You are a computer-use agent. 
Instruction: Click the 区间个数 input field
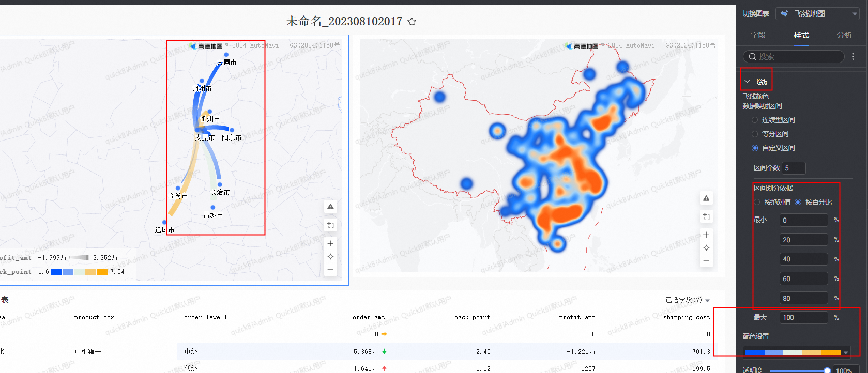793,168
